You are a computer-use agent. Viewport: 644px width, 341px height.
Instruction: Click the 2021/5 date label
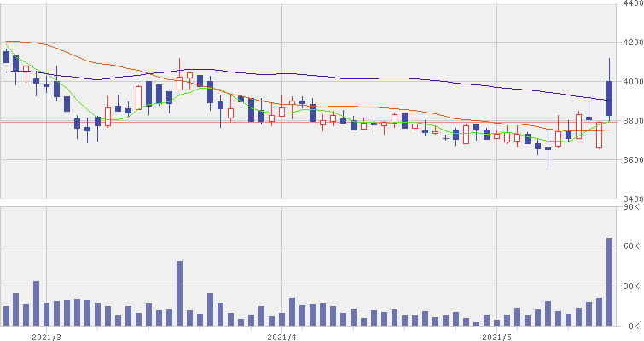point(496,336)
